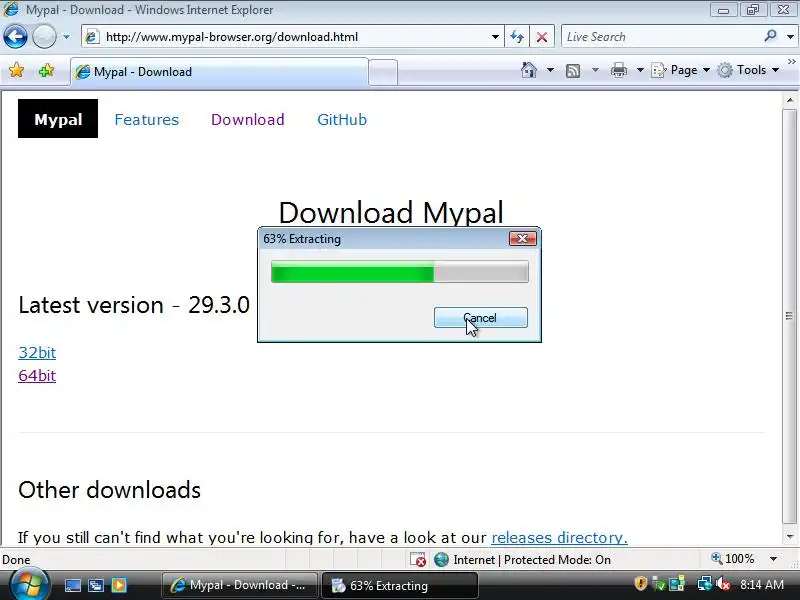Screen dimensions: 800x600
Task: Click the Internet Explorer title bar icon
Action: (11, 10)
